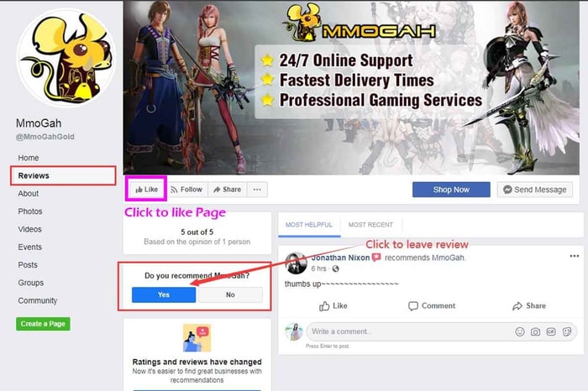This screenshot has width=588, height=391.
Task: Open the GIF picker in comment box
Action: pyautogui.click(x=551, y=331)
